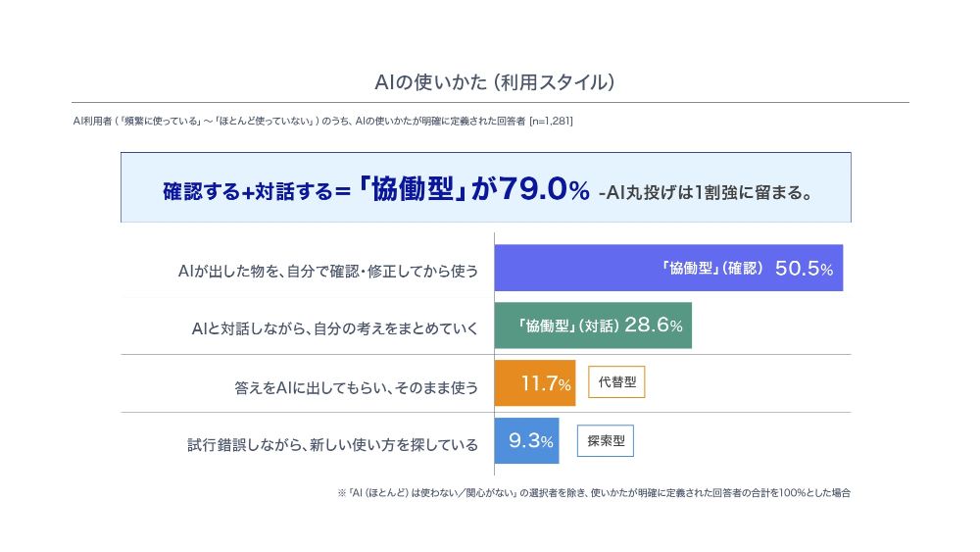Select the purple 50.5% bar
The height and width of the screenshot is (552, 980).
tap(668, 268)
